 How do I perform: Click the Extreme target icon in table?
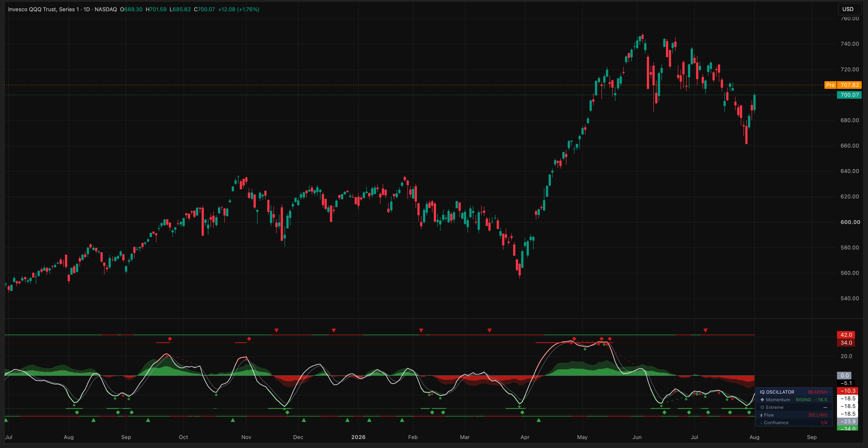tap(762, 408)
